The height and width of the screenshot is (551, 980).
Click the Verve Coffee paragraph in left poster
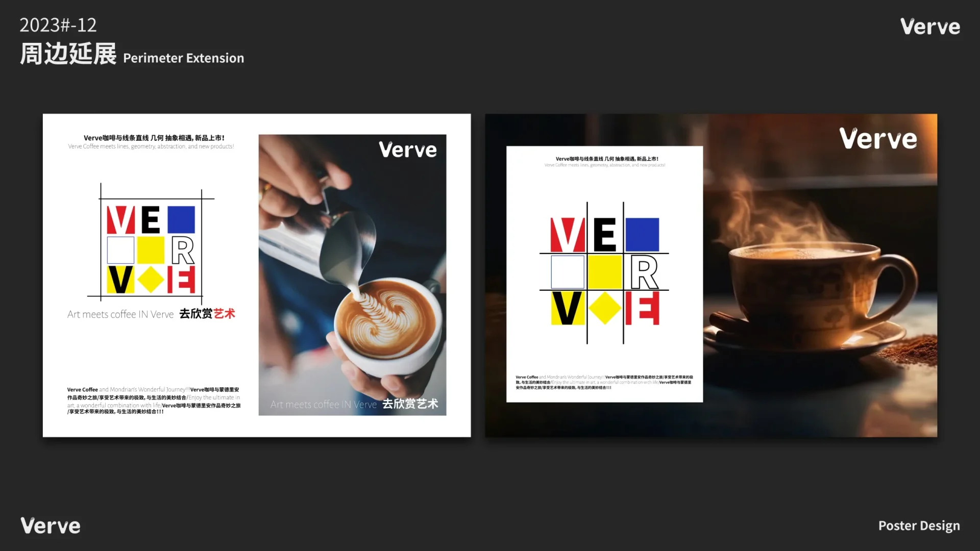pos(153,400)
